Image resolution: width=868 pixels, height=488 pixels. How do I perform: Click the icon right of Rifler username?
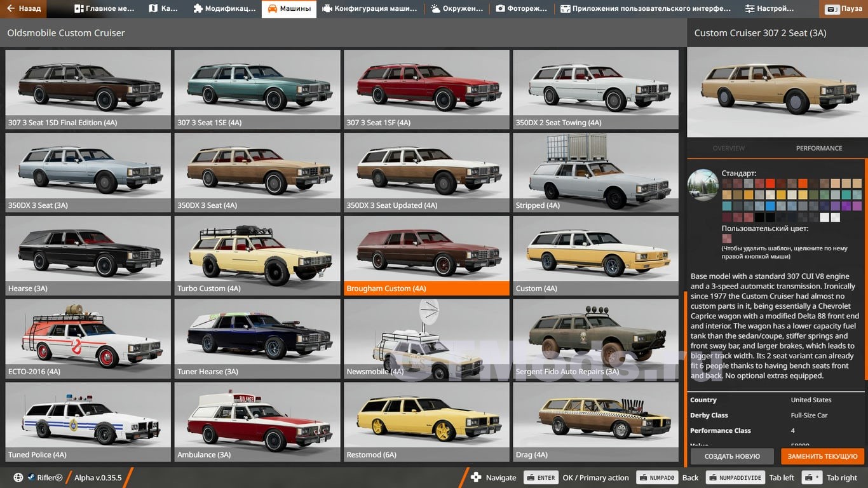point(58,478)
